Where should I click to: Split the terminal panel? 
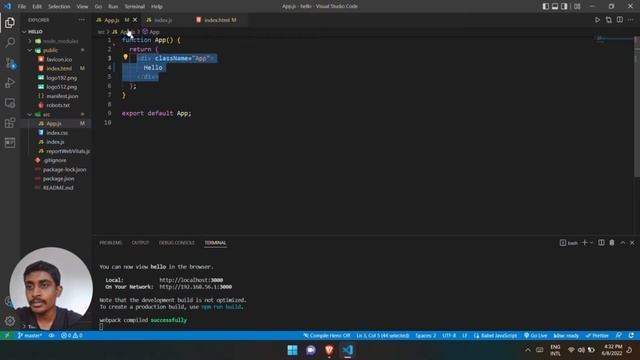pos(601,242)
